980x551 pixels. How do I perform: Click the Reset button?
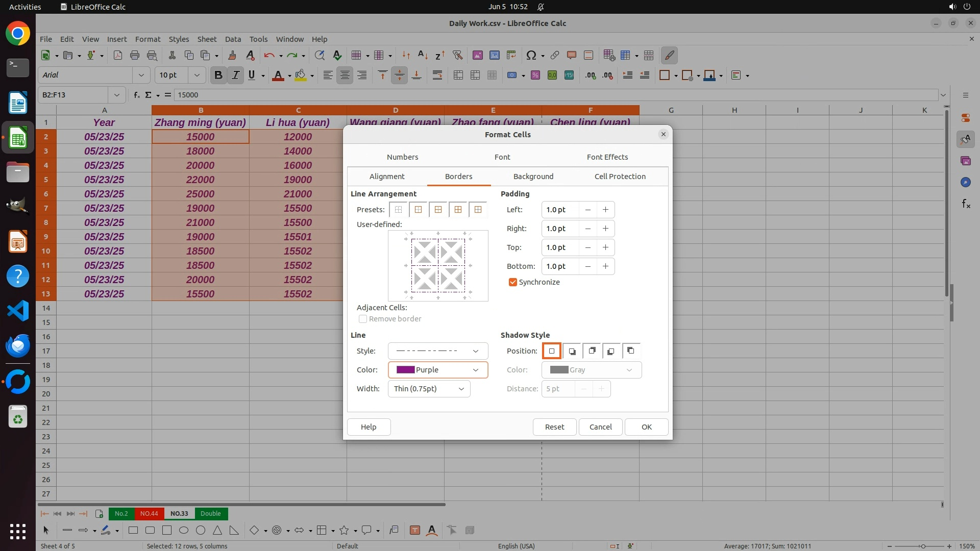point(554,427)
